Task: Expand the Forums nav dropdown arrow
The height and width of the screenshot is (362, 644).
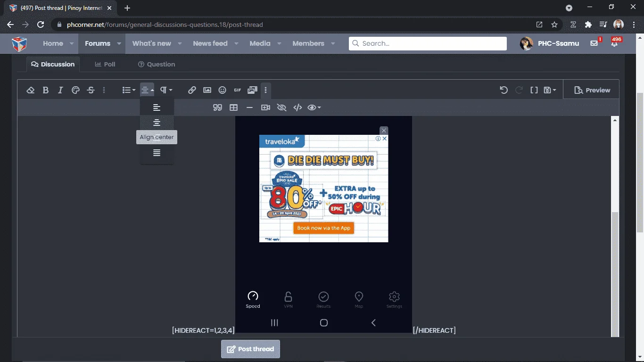Action: tap(119, 43)
